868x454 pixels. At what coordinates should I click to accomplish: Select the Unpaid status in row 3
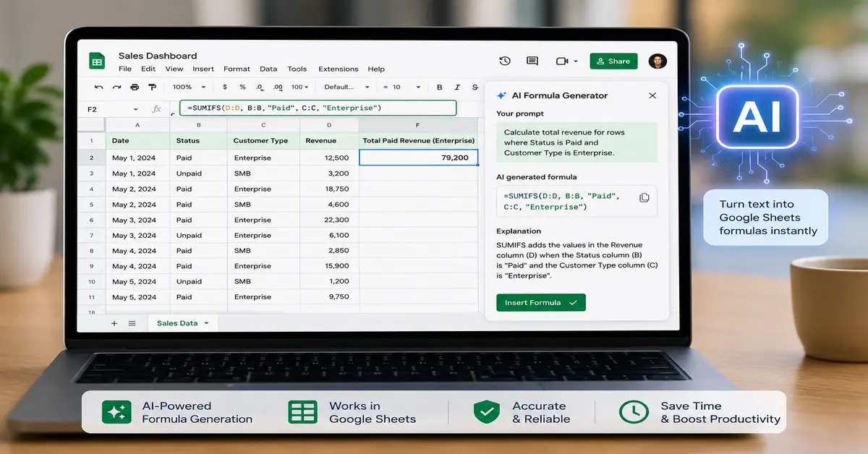click(198, 174)
